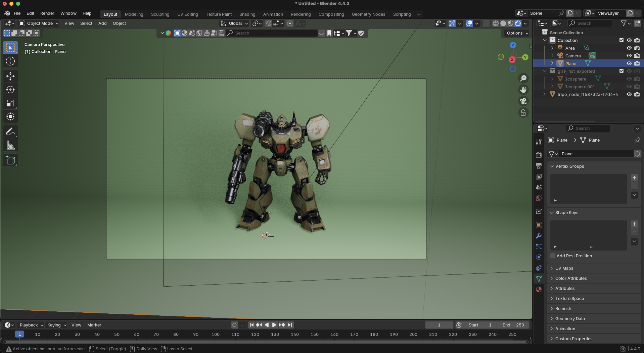Expand the tripo_node tree item
Screen dimensions: 644x353
pyautogui.click(x=544, y=94)
